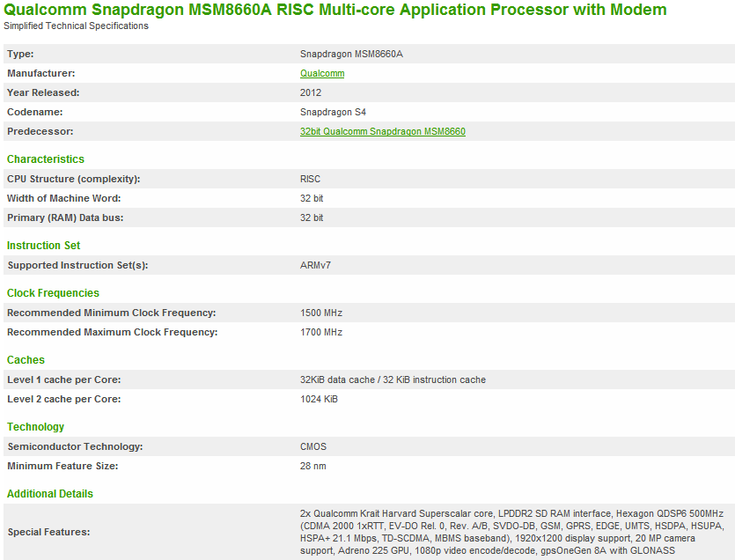Click the 'Codename:' label
735x560 pixels.
click(34, 112)
